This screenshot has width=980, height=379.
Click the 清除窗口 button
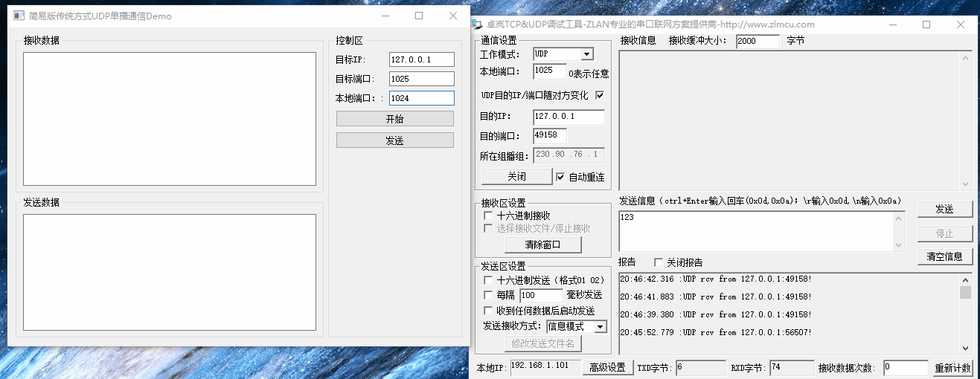pyautogui.click(x=542, y=244)
